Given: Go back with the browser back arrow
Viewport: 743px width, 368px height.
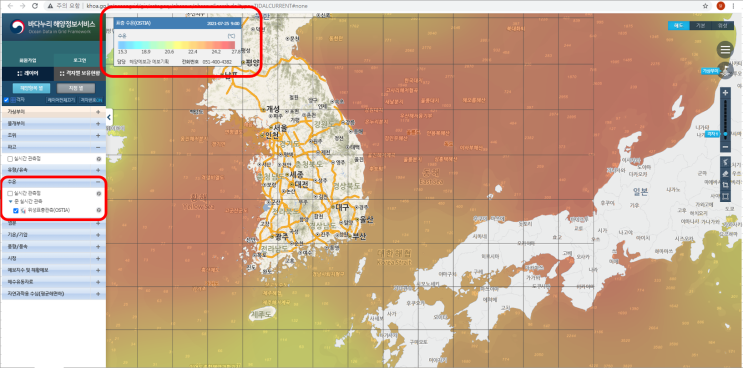Looking at the screenshot, I should pyautogui.click(x=10, y=6).
